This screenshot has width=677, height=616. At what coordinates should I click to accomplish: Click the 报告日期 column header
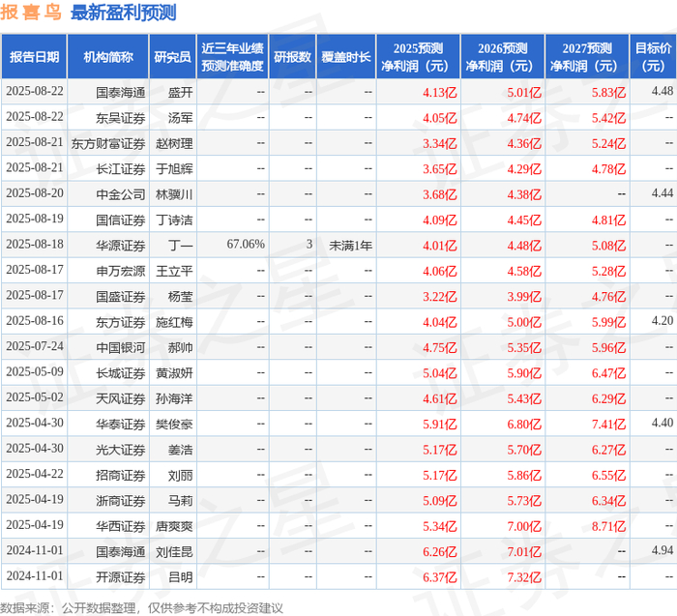[x=34, y=57]
